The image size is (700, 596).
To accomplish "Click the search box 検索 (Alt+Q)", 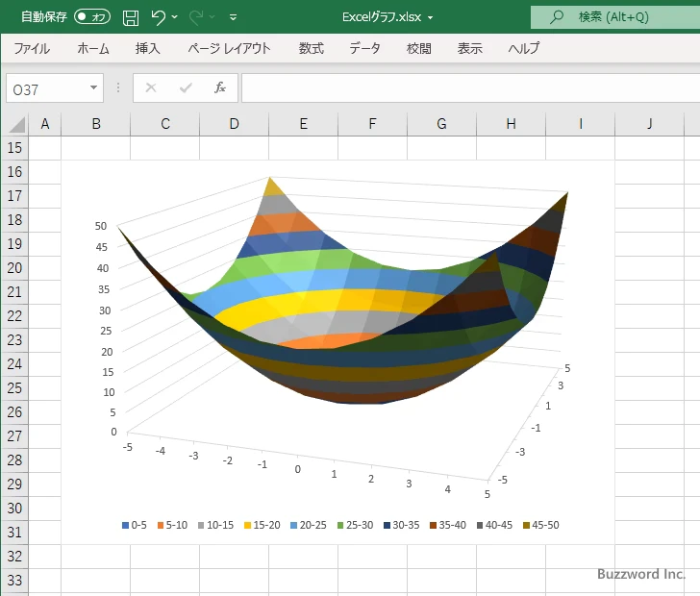I will (615, 17).
